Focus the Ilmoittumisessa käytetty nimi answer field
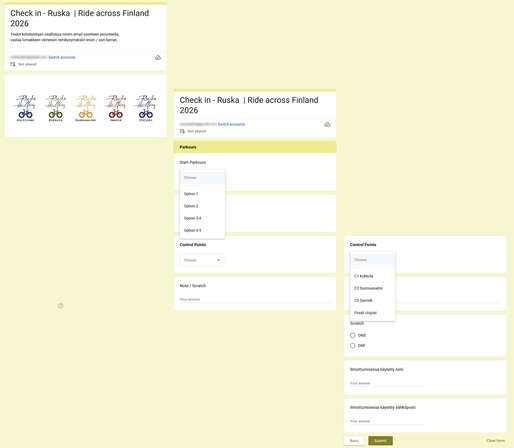 coord(388,383)
